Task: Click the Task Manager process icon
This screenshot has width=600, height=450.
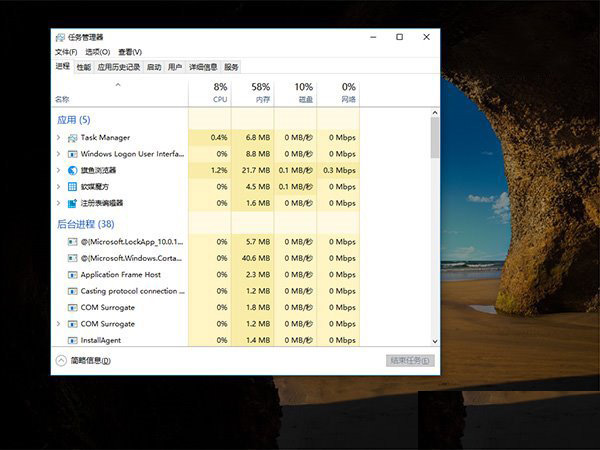Action: (72, 137)
